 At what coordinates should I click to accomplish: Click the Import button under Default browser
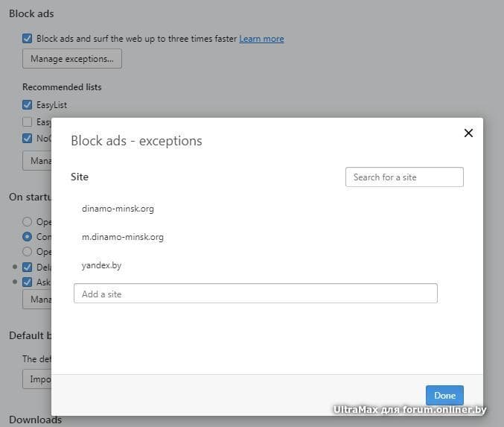coord(36,379)
